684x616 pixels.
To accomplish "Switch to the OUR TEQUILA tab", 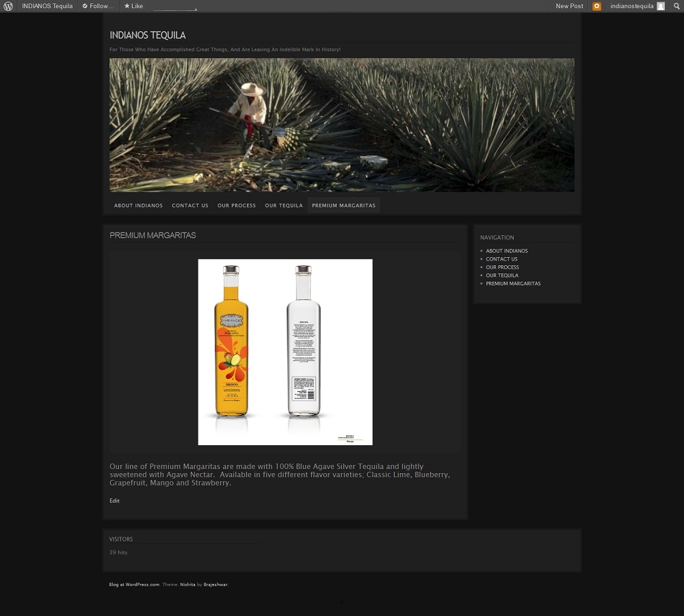I will coord(283,205).
